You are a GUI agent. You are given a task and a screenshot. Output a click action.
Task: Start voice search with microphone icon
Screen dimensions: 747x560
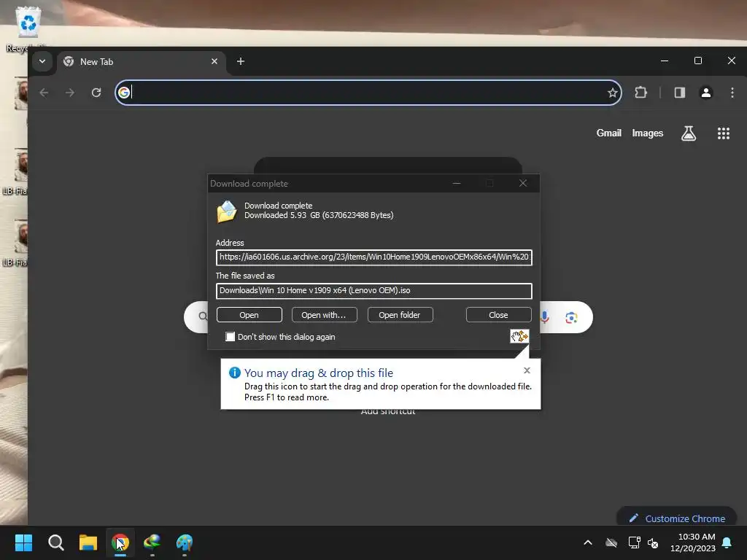[545, 317]
